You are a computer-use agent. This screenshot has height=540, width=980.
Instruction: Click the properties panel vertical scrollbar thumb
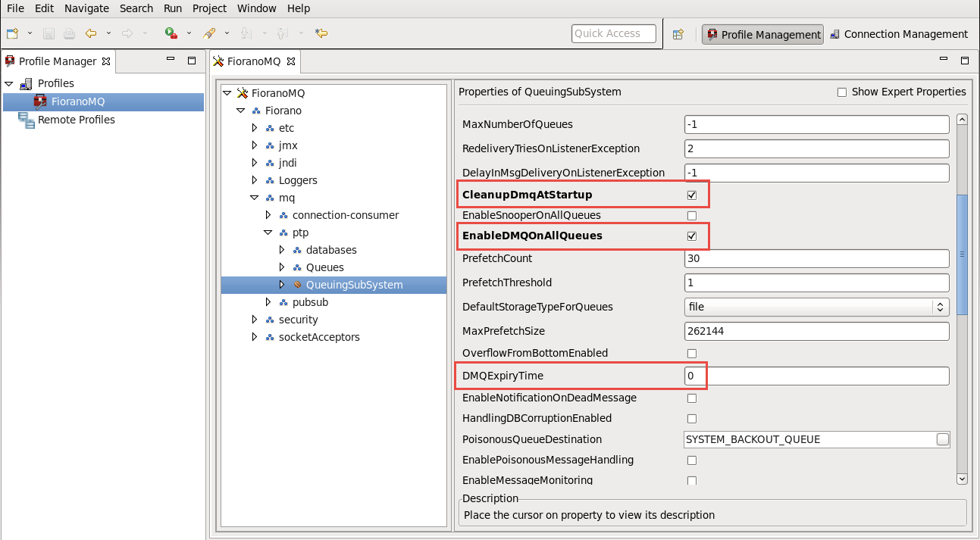[962, 254]
